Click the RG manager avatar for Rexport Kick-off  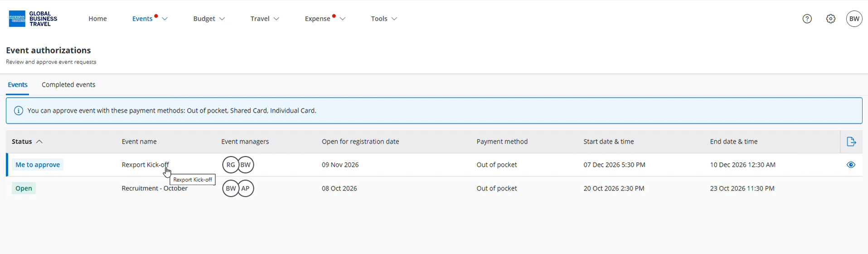(x=230, y=165)
